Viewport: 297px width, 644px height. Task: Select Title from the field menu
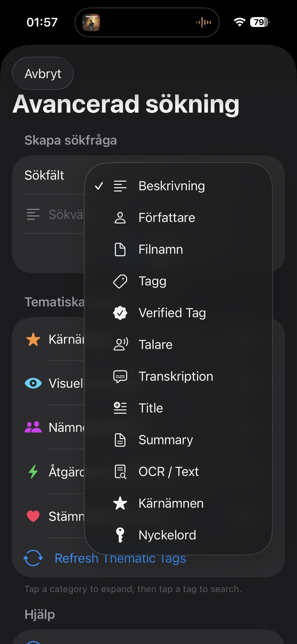(151, 408)
